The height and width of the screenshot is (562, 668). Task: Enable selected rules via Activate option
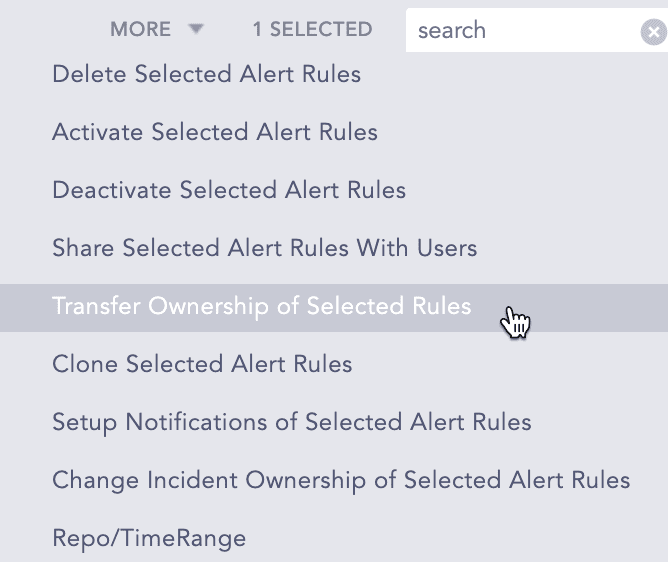tap(215, 132)
